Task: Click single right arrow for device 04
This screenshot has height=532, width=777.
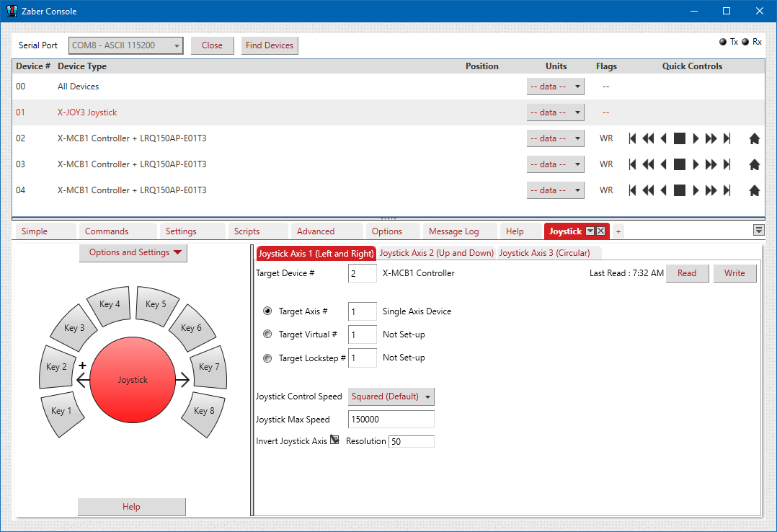Action: 696,190
